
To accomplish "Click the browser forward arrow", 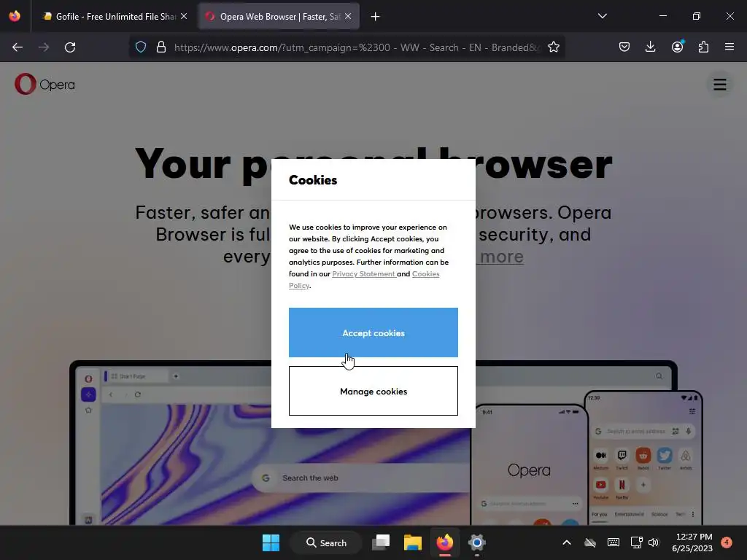I will (x=44, y=47).
